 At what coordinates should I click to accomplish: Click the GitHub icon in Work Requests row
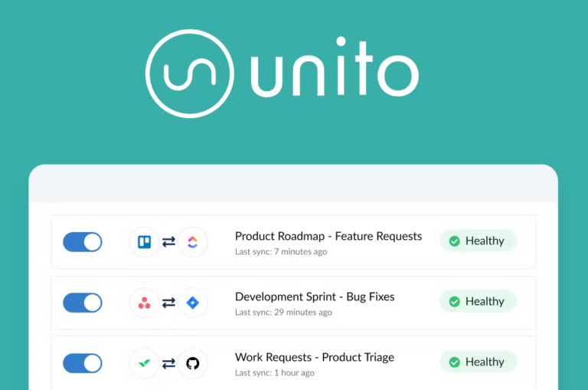192,363
